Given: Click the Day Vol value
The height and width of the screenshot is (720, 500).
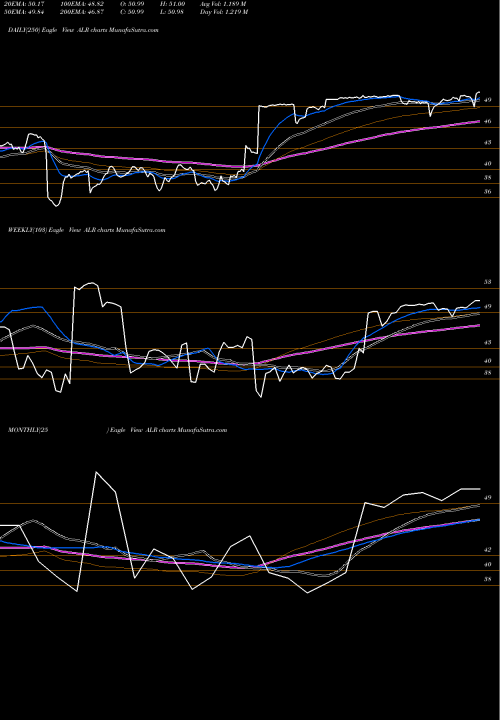Looking at the screenshot, I should click(x=224, y=12).
